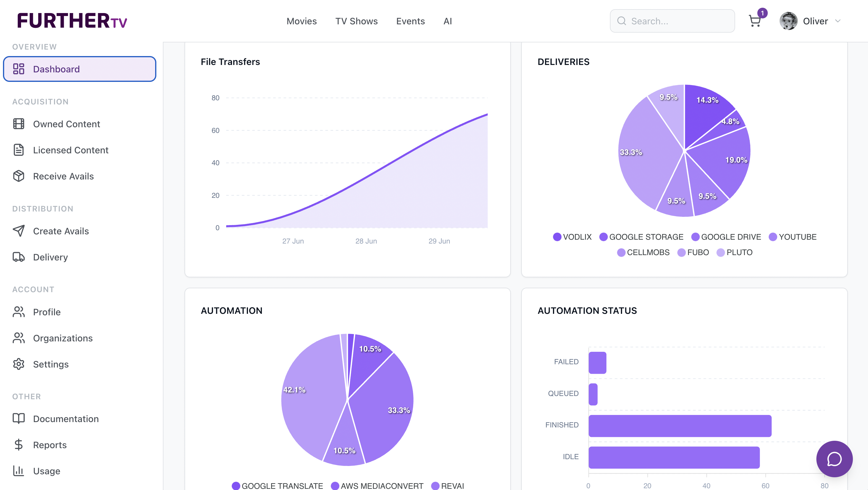Image resolution: width=868 pixels, height=490 pixels.
Task: Click the IDLE status bar
Action: point(674,457)
